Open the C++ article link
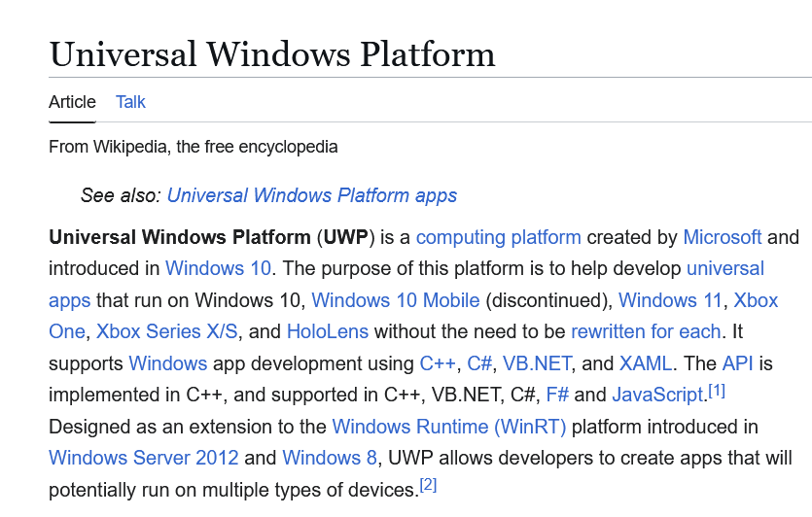Image resolution: width=812 pixels, height=517 pixels. coord(437,363)
